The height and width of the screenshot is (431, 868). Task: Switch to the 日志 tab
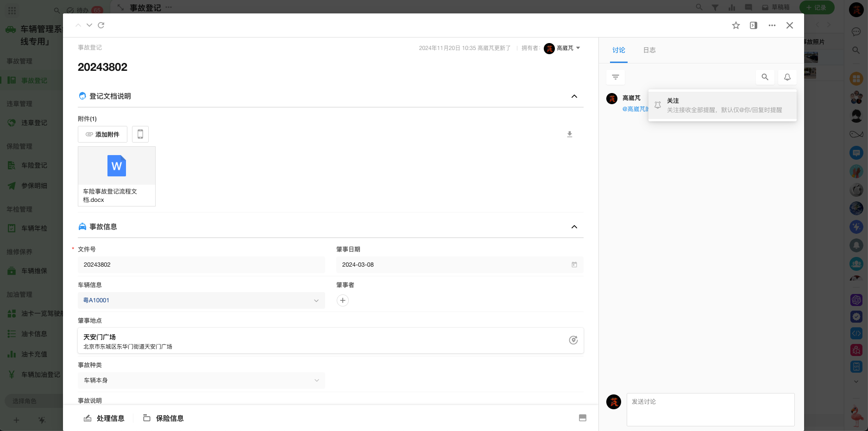point(649,50)
